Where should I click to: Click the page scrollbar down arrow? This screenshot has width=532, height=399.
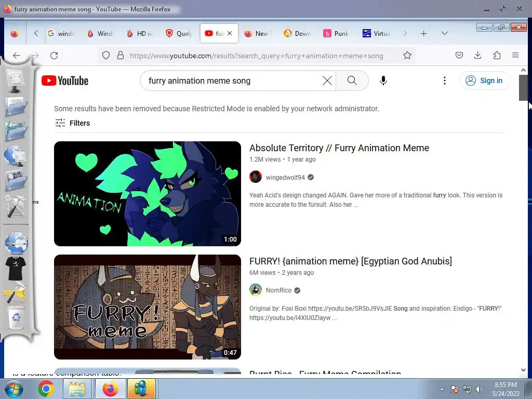tap(523, 370)
